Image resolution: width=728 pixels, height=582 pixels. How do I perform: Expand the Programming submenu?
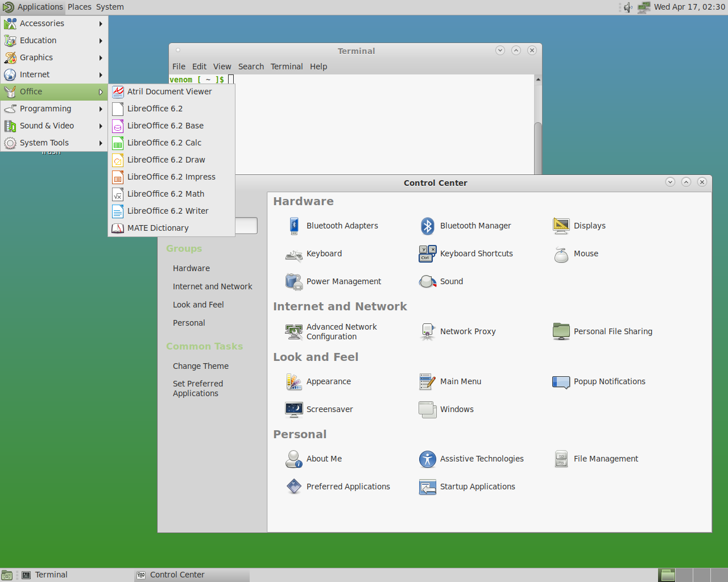pyautogui.click(x=54, y=109)
